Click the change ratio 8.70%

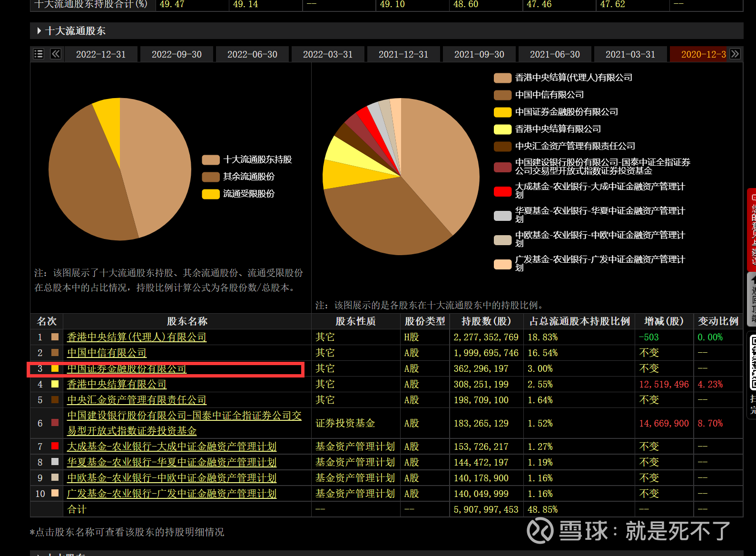pyautogui.click(x=710, y=423)
